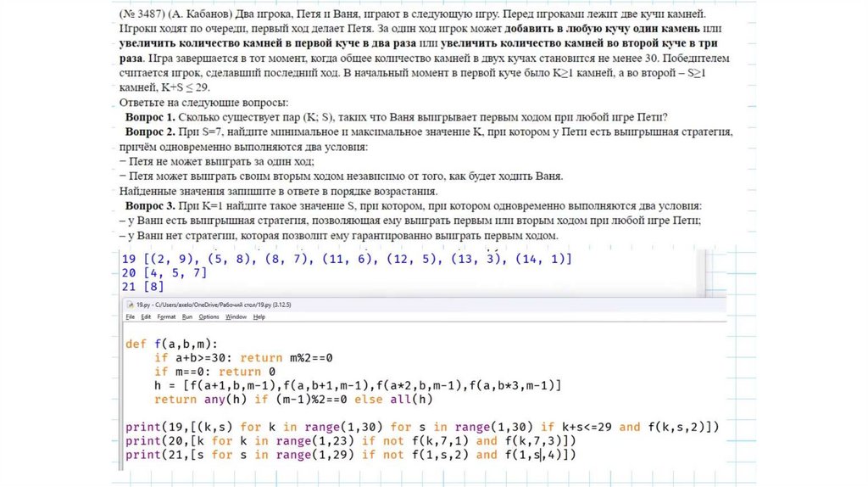
Task: Click the print(19,...) code line
Action: pos(422,427)
